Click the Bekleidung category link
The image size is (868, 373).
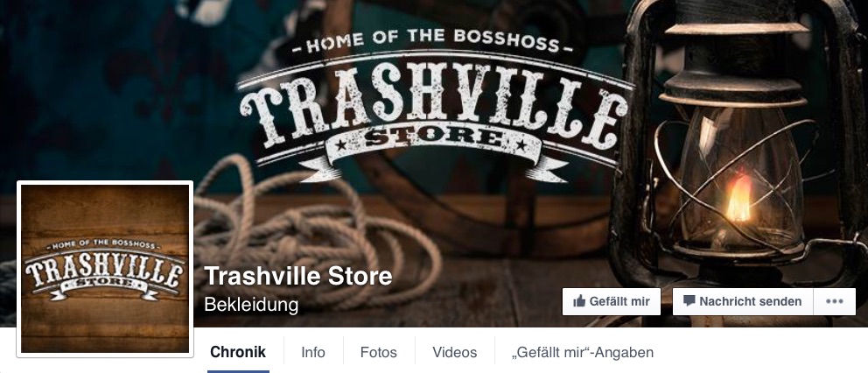[x=251, y=305]
